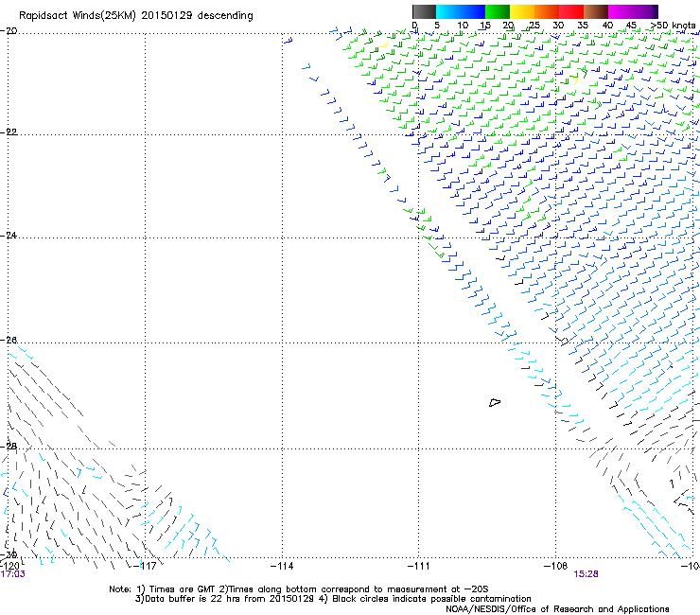Click the Rapidscat Winds(25KM) 20150129 descending title
The image size is (700, 615).
135,16
